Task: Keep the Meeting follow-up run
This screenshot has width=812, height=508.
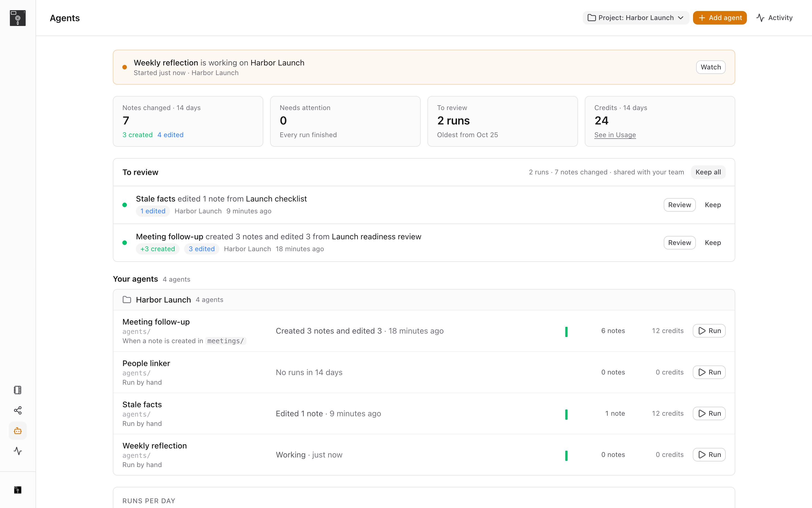Action: pyautogui.click(x=713, y=243)
